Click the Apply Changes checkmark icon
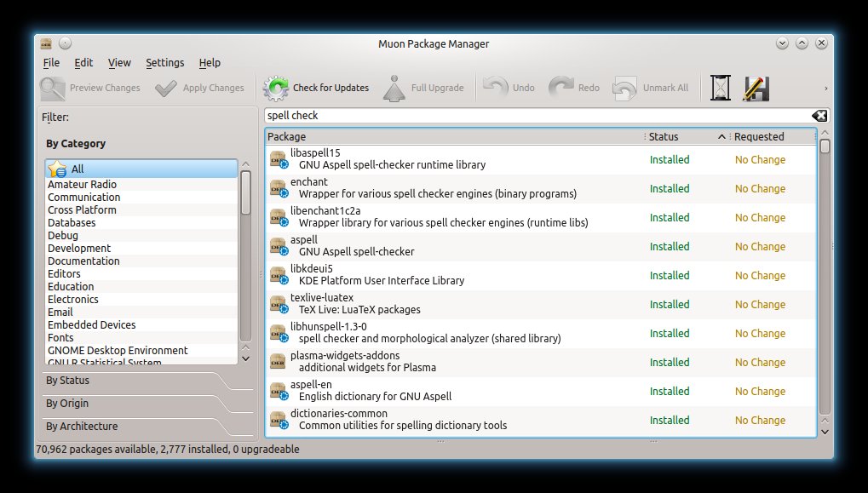Image resolution: width=868 pixels, height=493 pixels. pyautogui.click(x=166, y=88)
